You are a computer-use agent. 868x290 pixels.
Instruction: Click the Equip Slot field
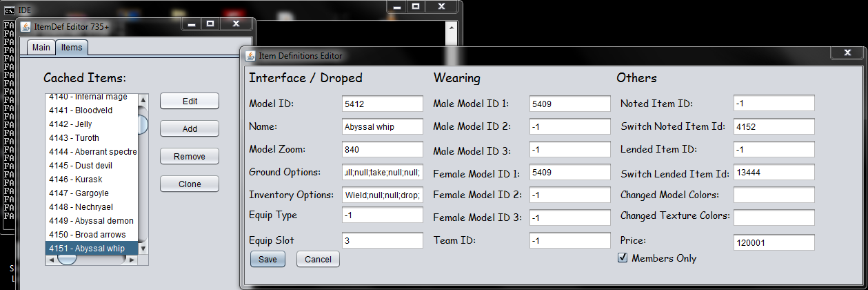[383, 240]
